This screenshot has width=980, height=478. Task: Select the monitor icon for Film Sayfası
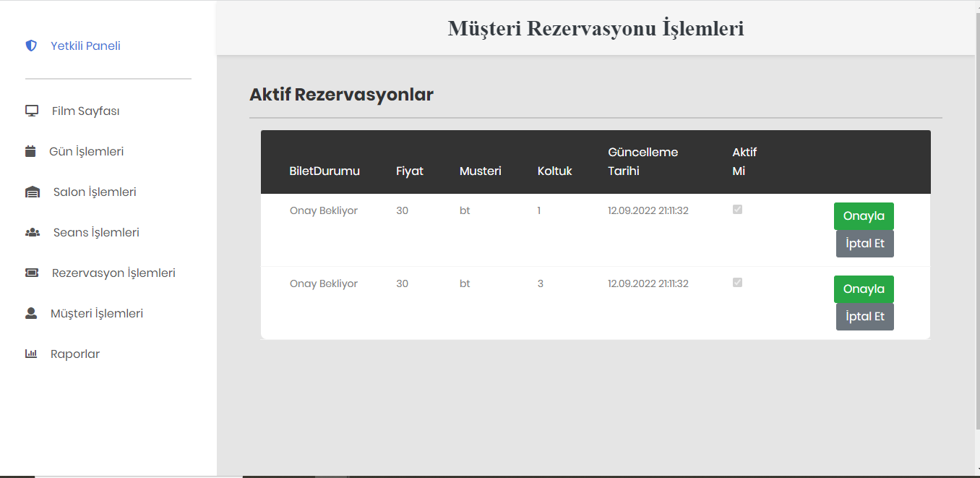coord(31,110)
